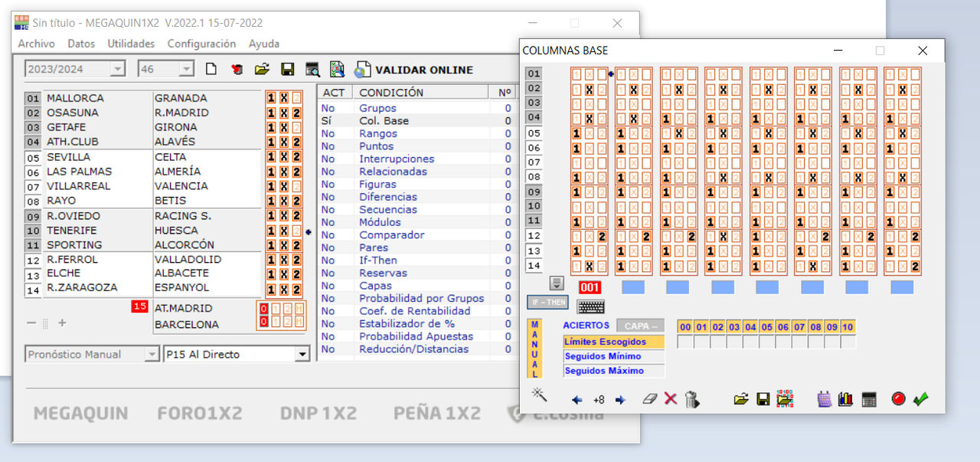Toggle sign X for R.Zaragoza–Espanyol
This screenshot has width=980, height=462.
tap(284, 290)
